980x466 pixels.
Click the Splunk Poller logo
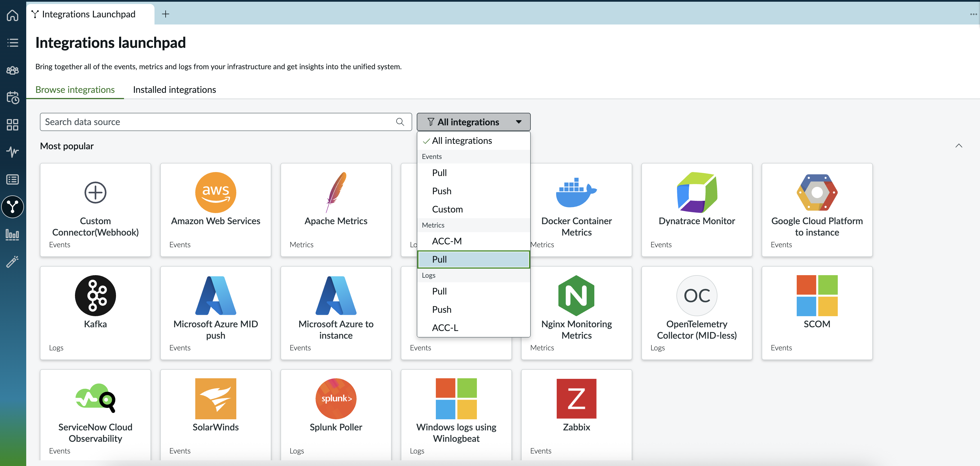point(336,399)
